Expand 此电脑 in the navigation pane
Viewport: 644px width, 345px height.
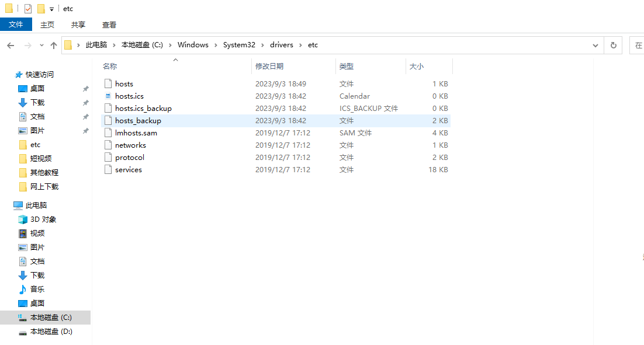click(11, 205)
